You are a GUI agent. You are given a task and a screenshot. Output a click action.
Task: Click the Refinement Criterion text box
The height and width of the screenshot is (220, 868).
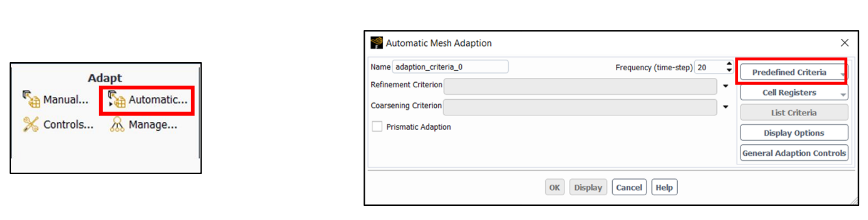(580, 86)
